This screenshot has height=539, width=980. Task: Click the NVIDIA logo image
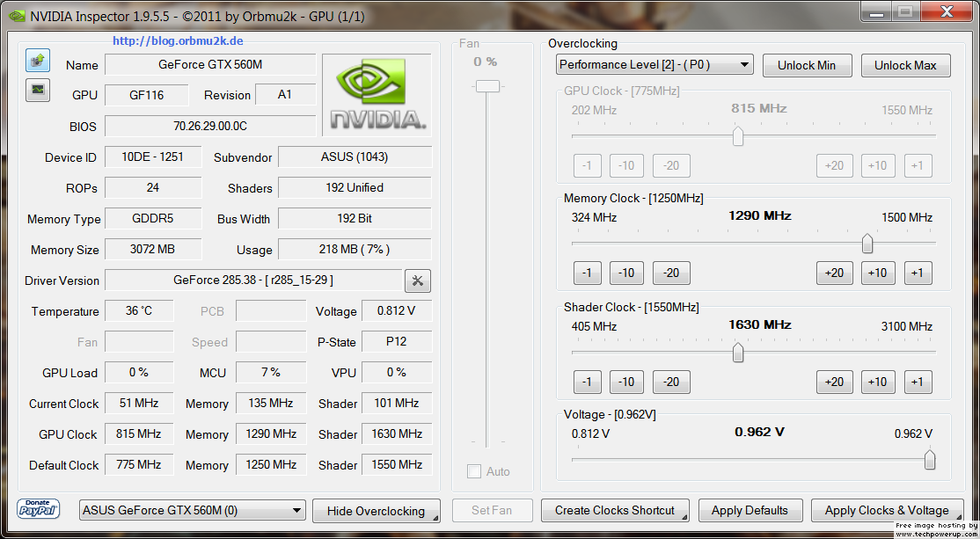[x=377, y=95]
